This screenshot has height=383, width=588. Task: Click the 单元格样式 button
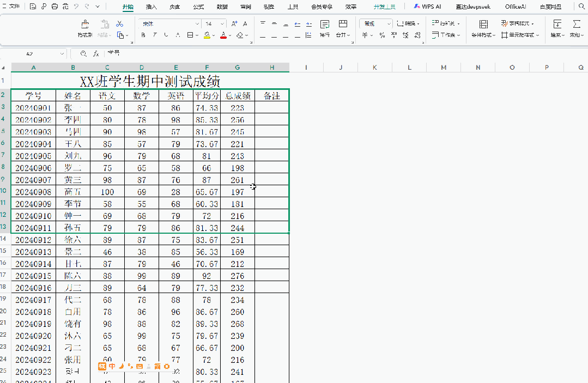520,35
